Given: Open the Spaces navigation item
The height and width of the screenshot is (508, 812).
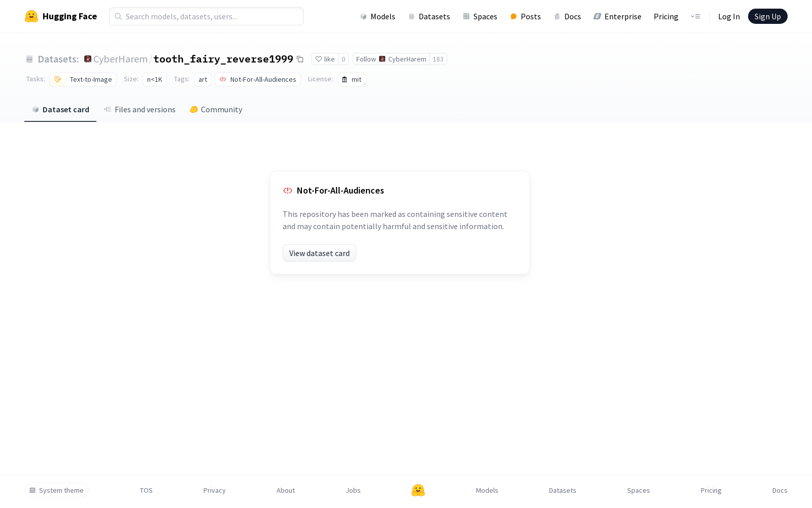Looking at the screenshot, I should [480, 16].
